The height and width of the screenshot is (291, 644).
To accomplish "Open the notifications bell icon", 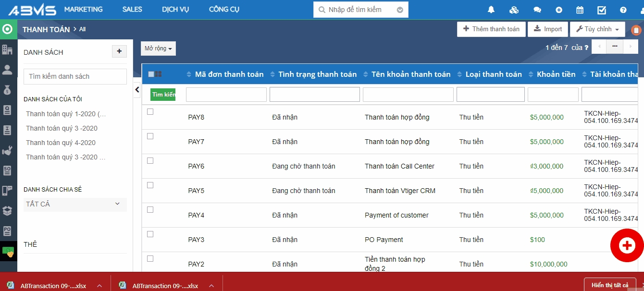I will [491, 10].
